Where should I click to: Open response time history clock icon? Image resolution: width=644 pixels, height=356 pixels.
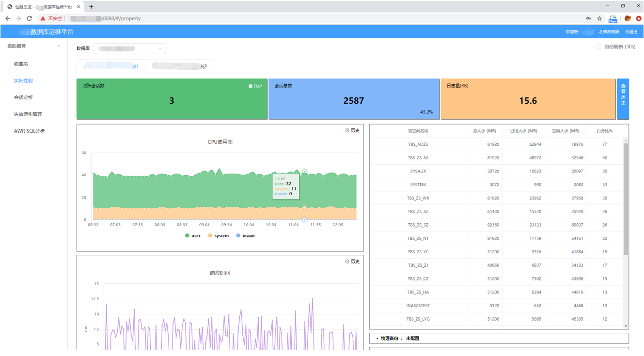[347, 262]
